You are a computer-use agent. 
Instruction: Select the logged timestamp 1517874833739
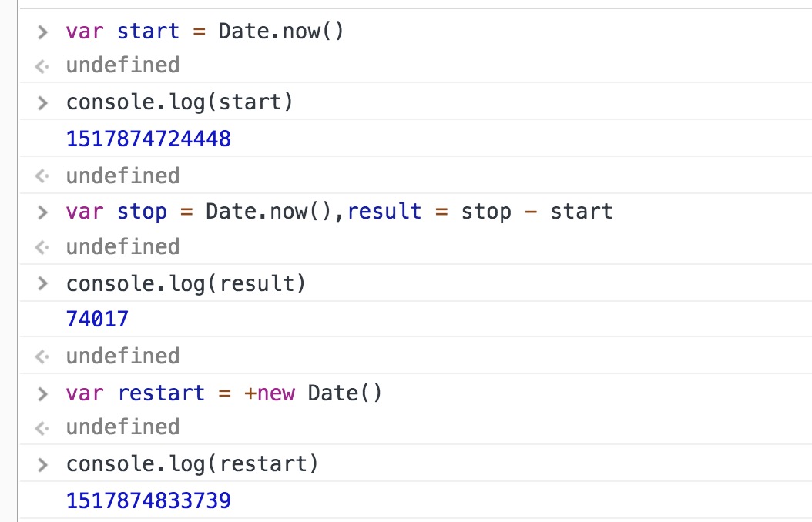[x=148, y=501]
